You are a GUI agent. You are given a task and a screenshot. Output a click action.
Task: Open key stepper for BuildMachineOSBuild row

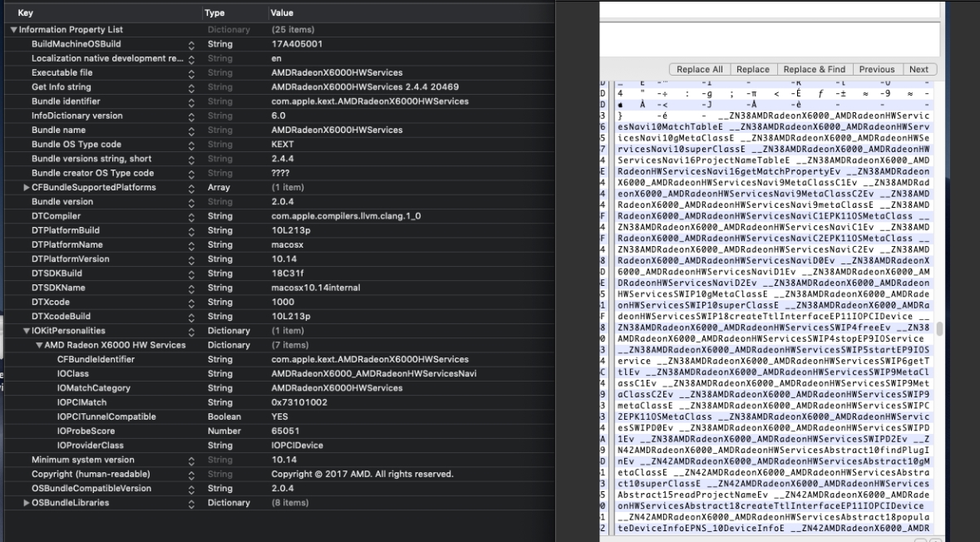tap(191, 45)
